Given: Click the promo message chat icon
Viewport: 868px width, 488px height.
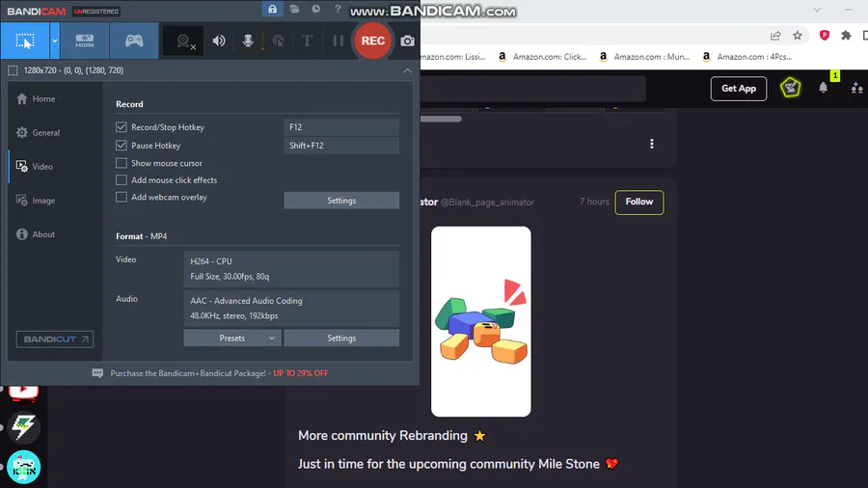Looking at the screenshot, I should pyautogui.click(x=97, y=373).
